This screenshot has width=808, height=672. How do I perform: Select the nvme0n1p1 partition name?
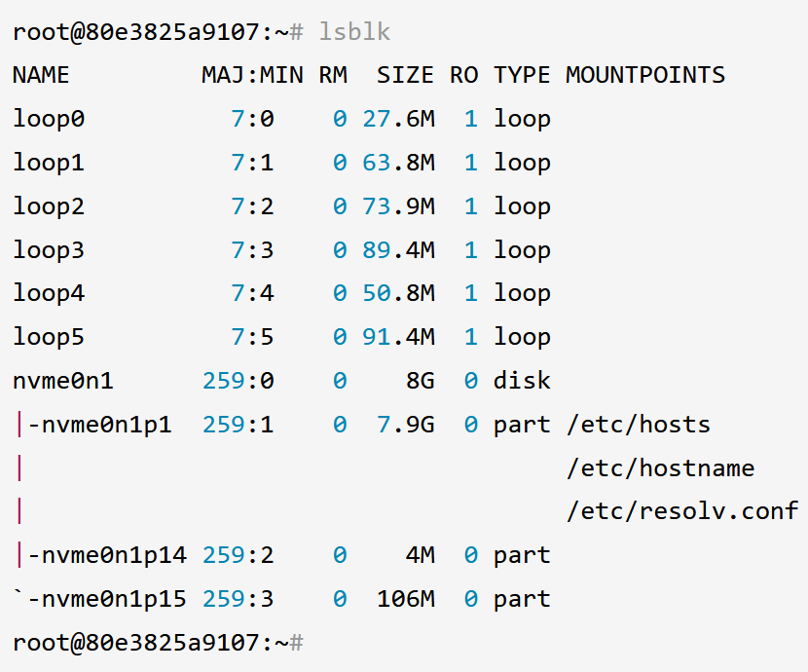[99, 425]
